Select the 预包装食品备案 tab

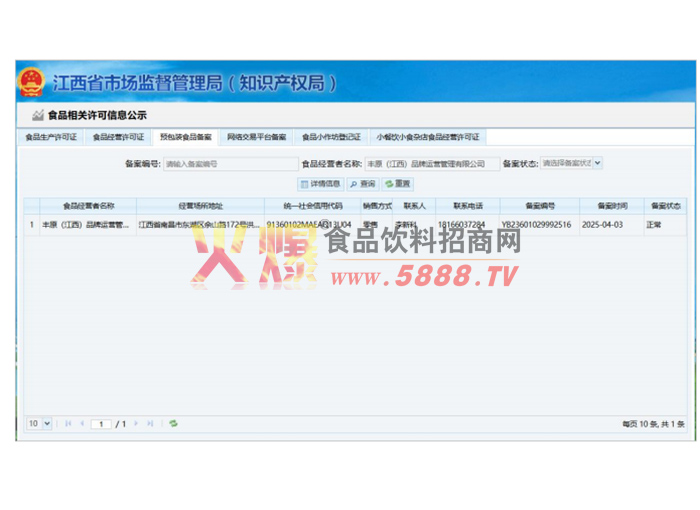pos(185,137)
